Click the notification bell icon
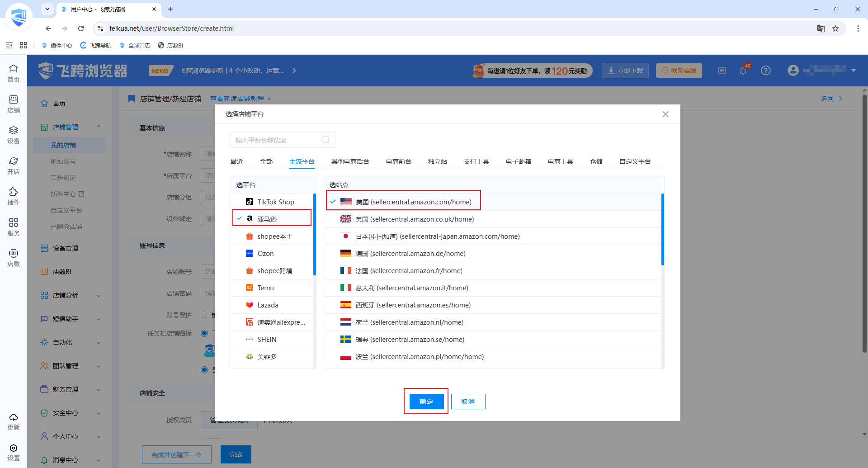The image size is (868, 468). (743, 71)
